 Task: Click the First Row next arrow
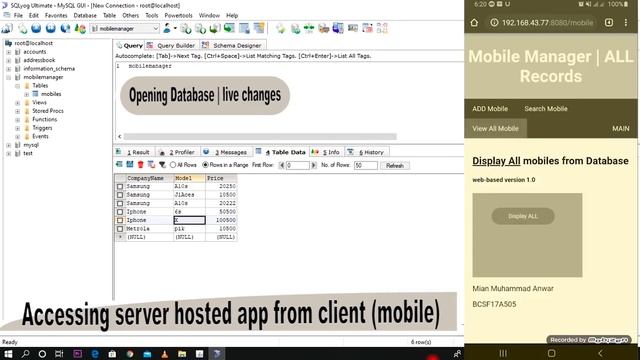coord(313,165)
